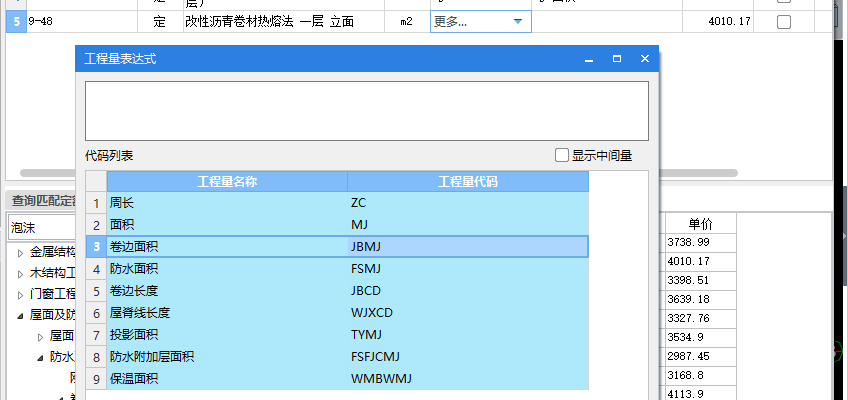
Task: Maximize the 工程量表达式 dialog
Action: point(617,59)
